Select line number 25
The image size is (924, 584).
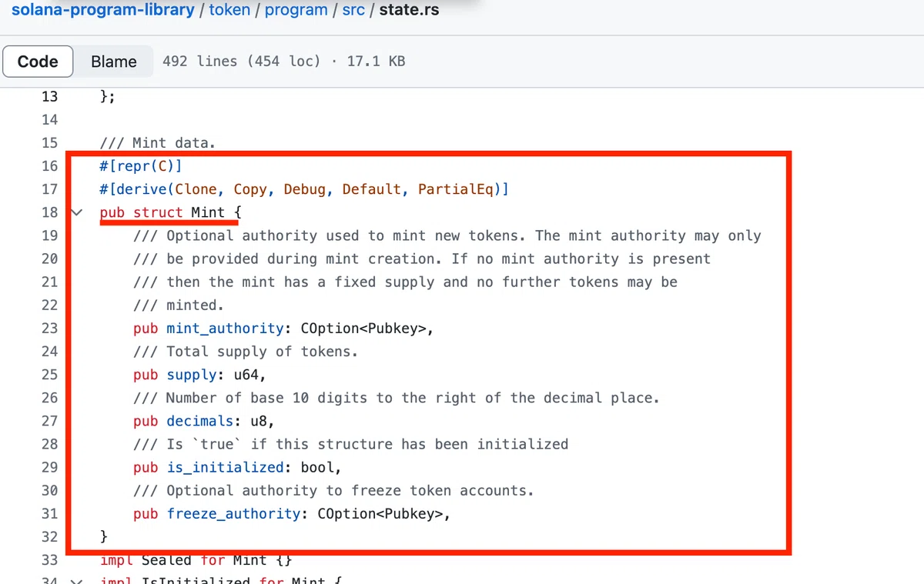click(x=49, y=374)
